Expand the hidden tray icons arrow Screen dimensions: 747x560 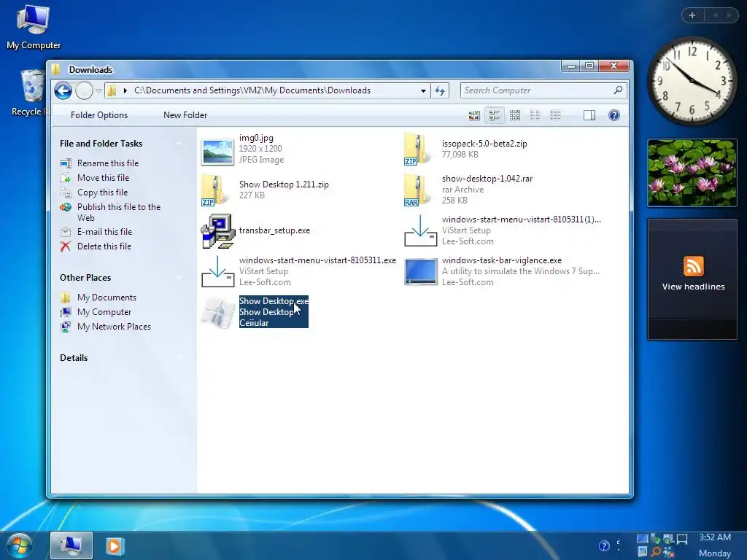pyautogui.click(x=619, y=545)
